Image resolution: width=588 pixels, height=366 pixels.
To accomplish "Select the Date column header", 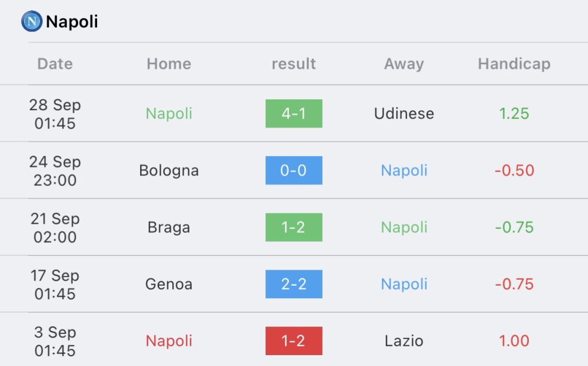I will (55, 64).
